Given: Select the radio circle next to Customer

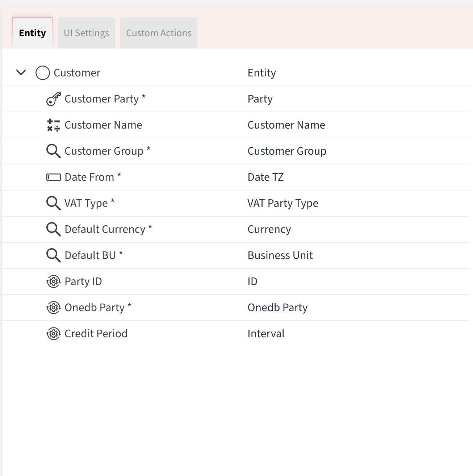Looking at the screenshot, I should pyautogui.click(x=42, y=73).
